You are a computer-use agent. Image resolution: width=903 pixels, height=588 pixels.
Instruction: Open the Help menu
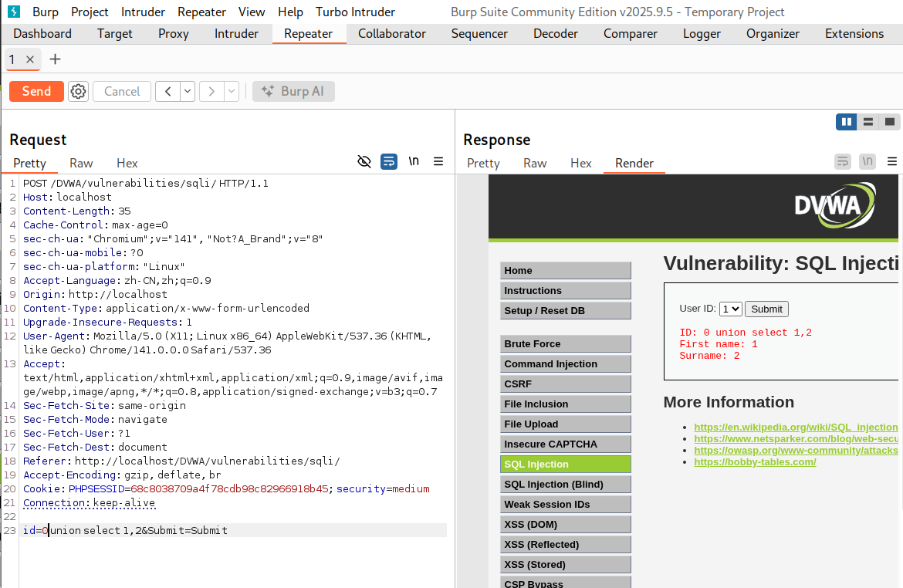[290, 12]
